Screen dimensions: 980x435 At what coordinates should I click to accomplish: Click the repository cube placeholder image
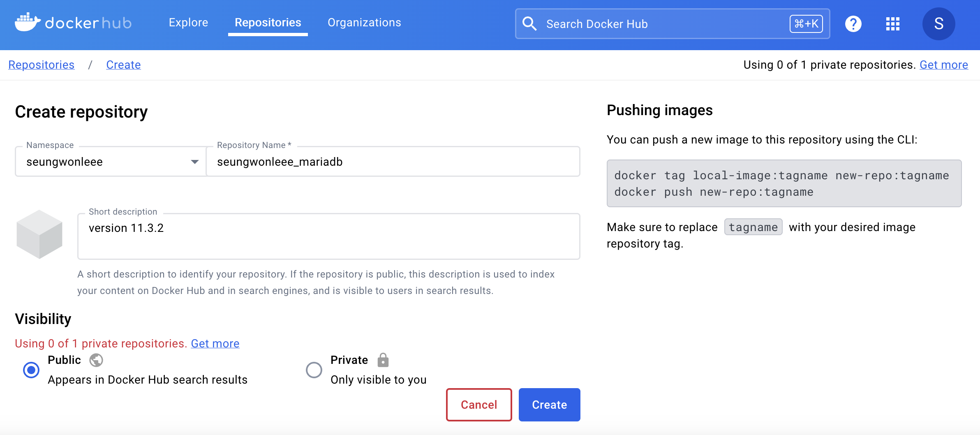pos(39,234)
